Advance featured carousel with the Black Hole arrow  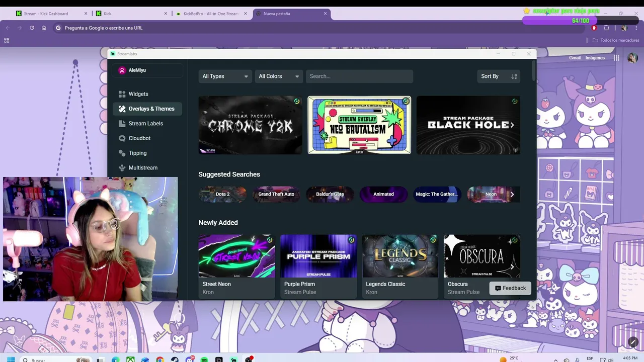(512, 125)
